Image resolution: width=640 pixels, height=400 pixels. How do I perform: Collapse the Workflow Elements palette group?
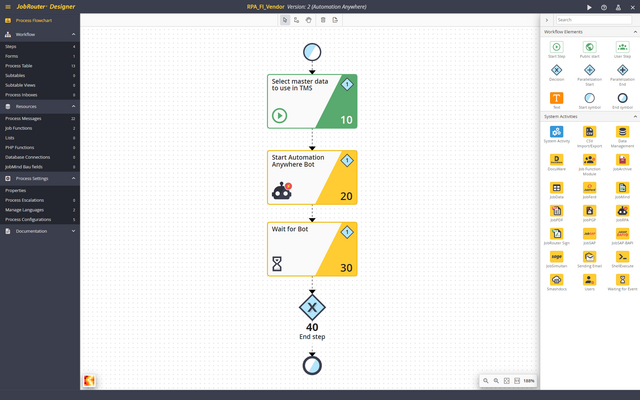point(635,32)
